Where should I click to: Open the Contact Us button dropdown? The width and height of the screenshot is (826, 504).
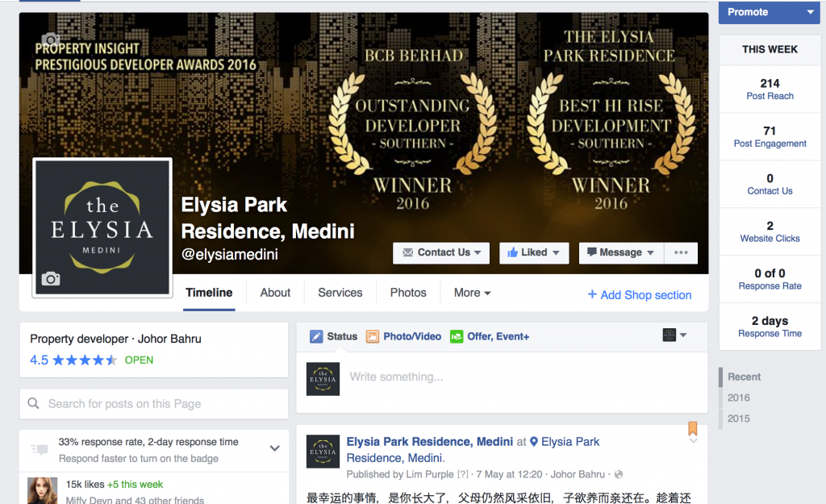tap(441, 252)
